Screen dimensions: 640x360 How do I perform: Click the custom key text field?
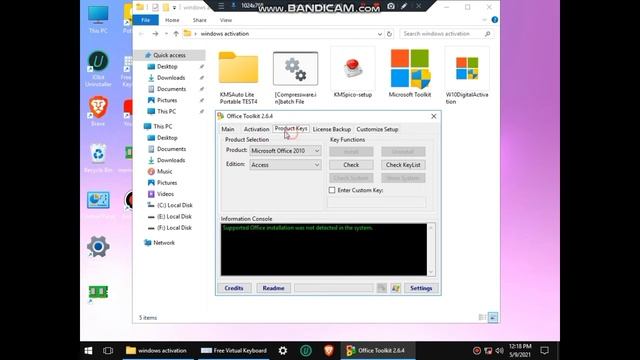click(x=377, y=202)
